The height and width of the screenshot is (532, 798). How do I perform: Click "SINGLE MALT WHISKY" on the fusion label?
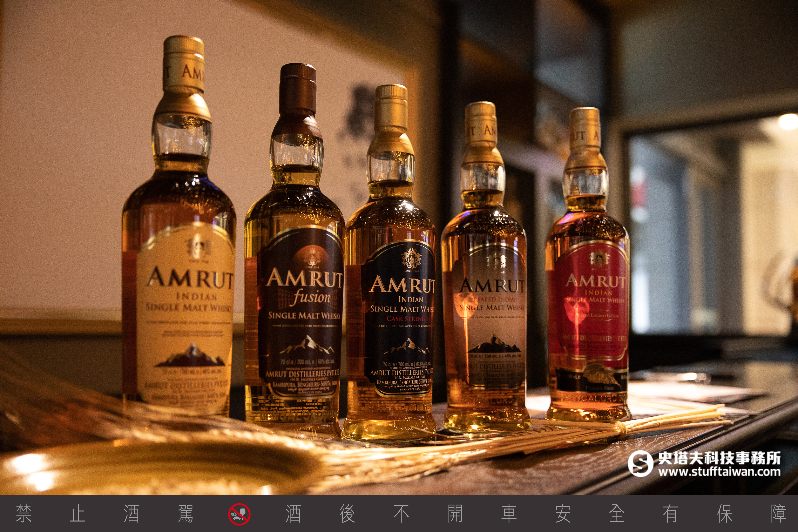[x=304, y=316]
